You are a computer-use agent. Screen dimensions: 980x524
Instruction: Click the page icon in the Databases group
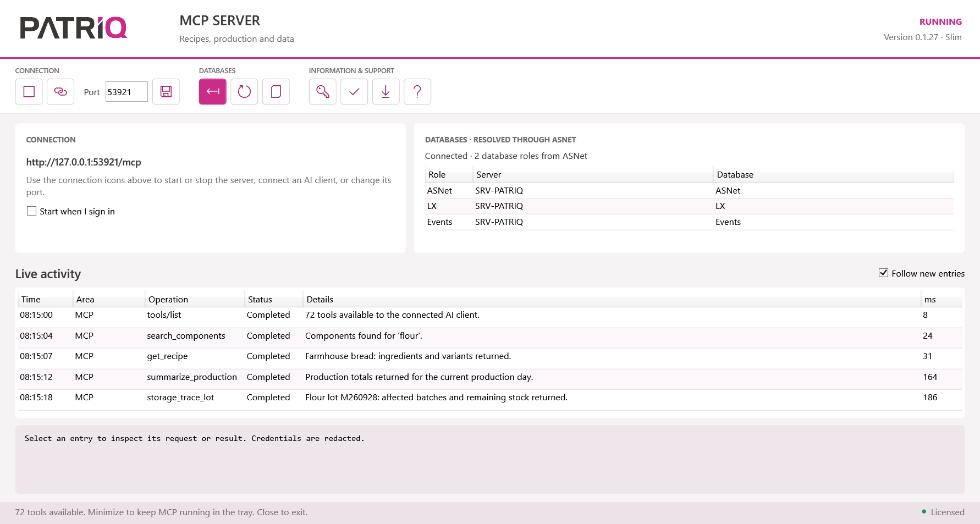276,92
